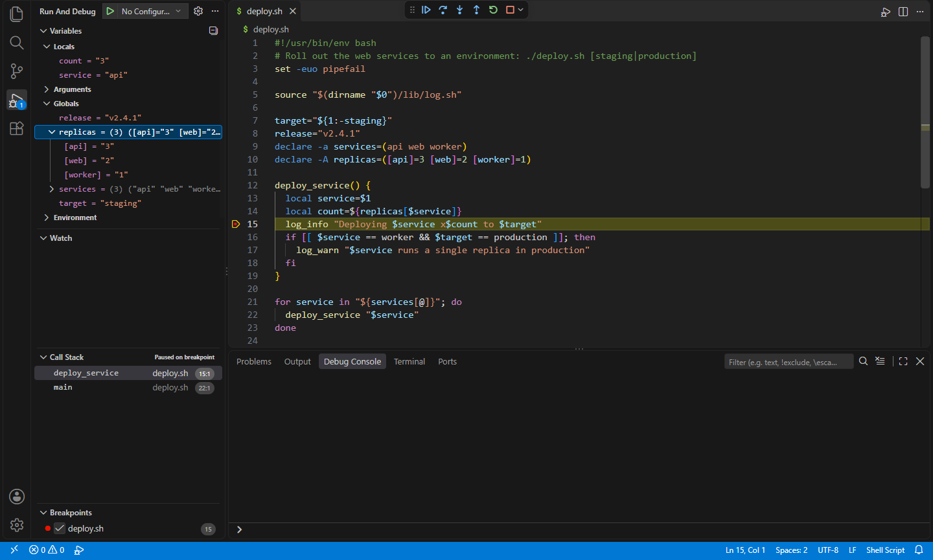Viewport: 933px width, 560px height.
Task: Change the Spaces: 2 indentation setting
Action: click(791, 550)
